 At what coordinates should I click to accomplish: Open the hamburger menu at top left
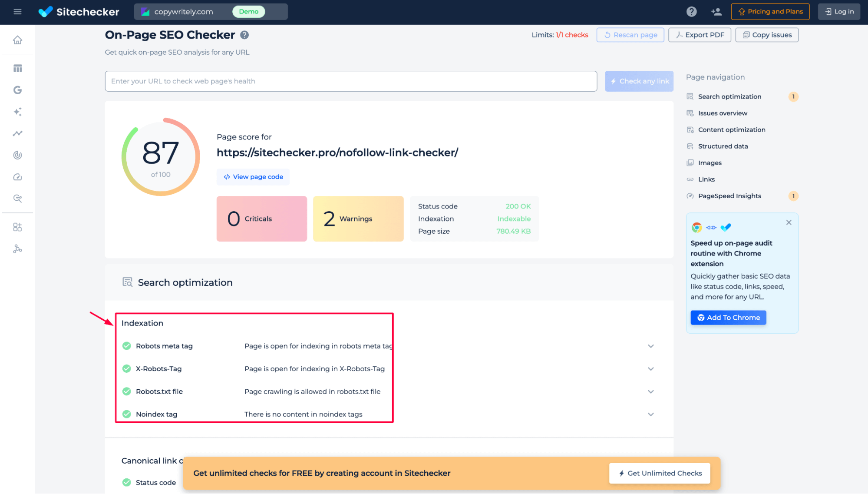tap(17, 11)
